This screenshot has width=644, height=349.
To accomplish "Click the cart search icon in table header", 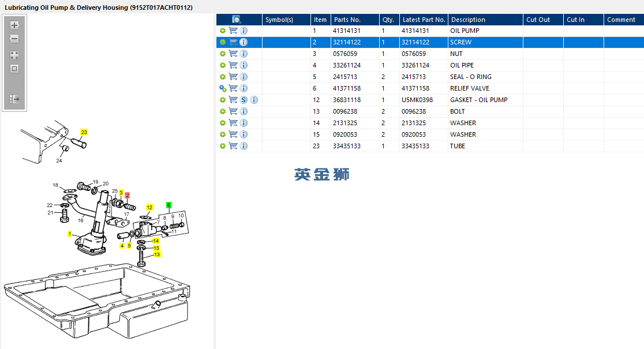I will click(236, 19).
